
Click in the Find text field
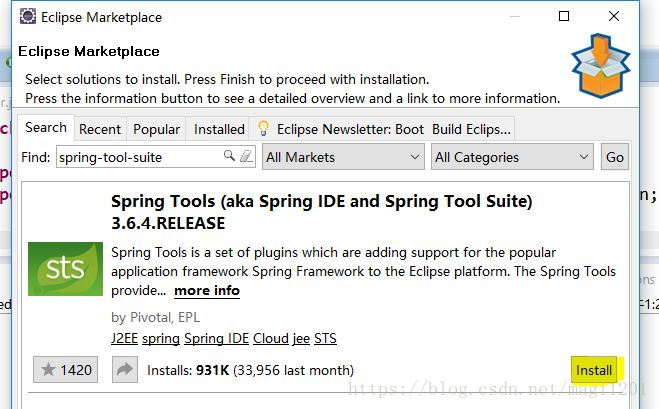(141, 157)
